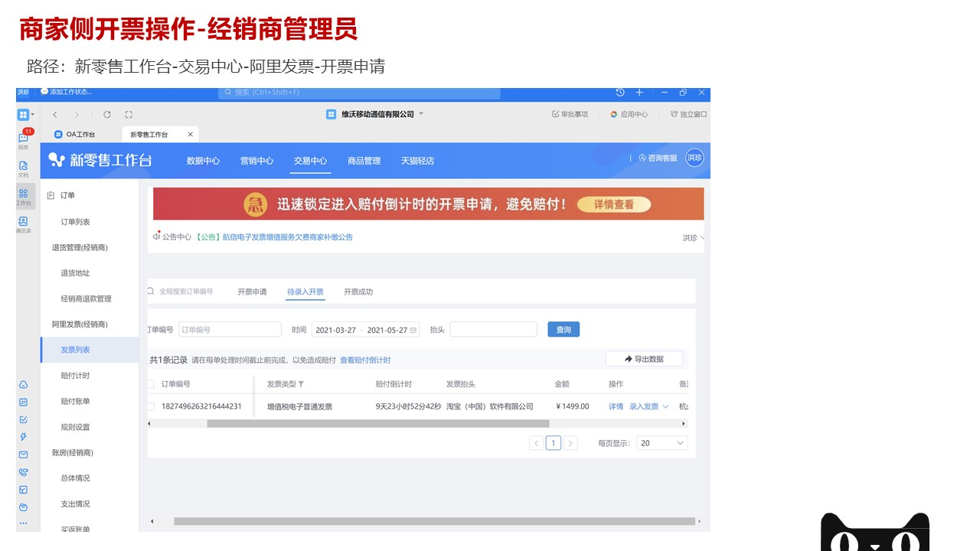Click the browser refresh icon
Screen dimensions: 980x551
tap(107, 114)
